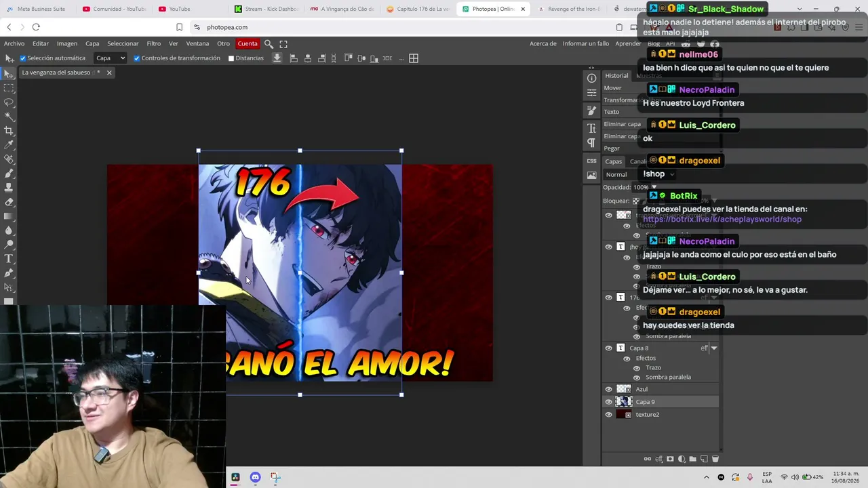Select the Mover history step
Screen dimensions: 868x488
[x=612, y=88]
